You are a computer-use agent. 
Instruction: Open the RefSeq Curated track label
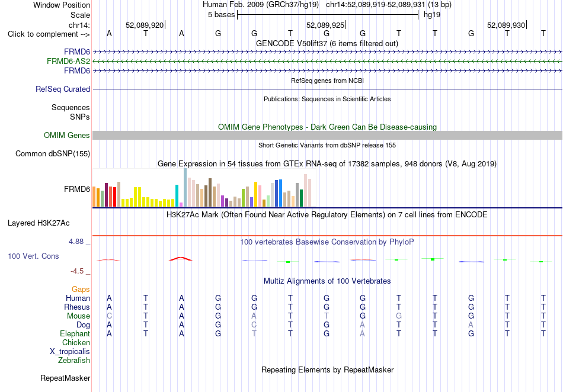62,89
